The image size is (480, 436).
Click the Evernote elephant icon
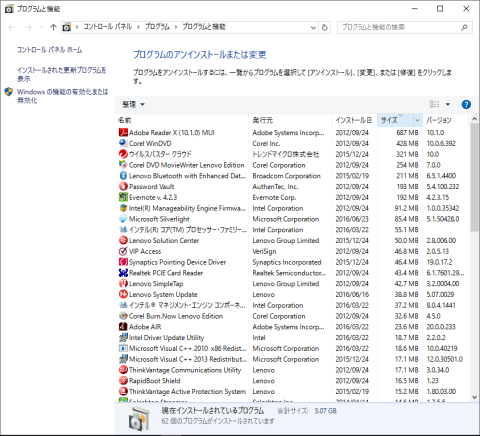pyautogui.click(x=123, y=197)
